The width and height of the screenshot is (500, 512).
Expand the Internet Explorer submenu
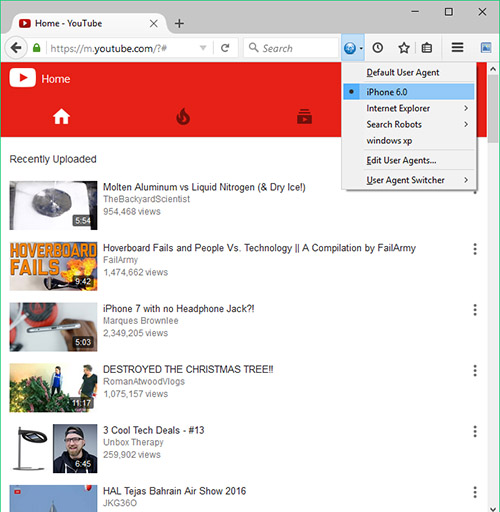point(409,108)
